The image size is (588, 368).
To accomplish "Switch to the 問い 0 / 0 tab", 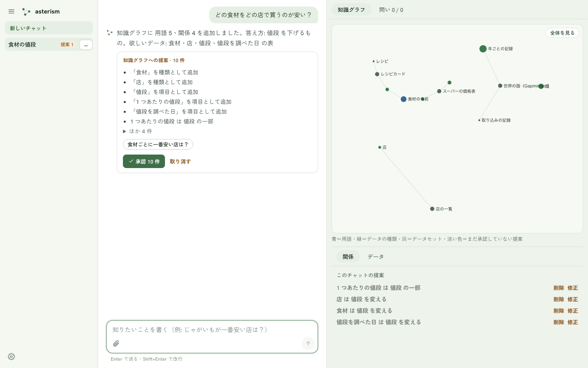I will click(391, 10).
